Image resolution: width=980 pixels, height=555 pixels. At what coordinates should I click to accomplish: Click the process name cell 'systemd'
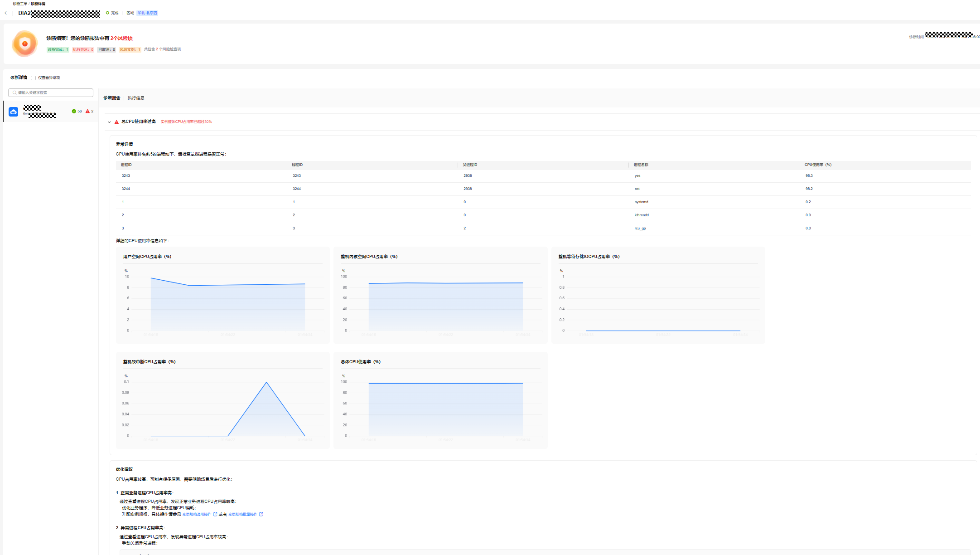pos(641,202)
